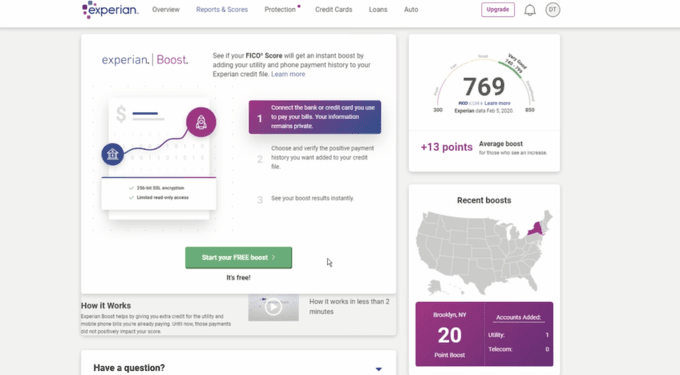Click the 256-bit SSL encryption checkmark line
The image size is (680, 375).
pyautogui.click(x=157, y=188)
